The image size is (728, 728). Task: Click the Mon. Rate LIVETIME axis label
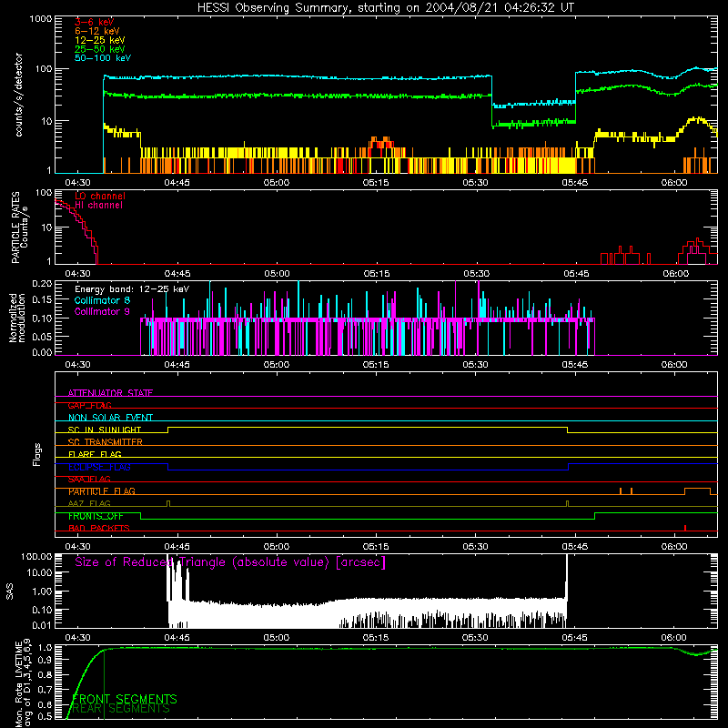point(23,683)
